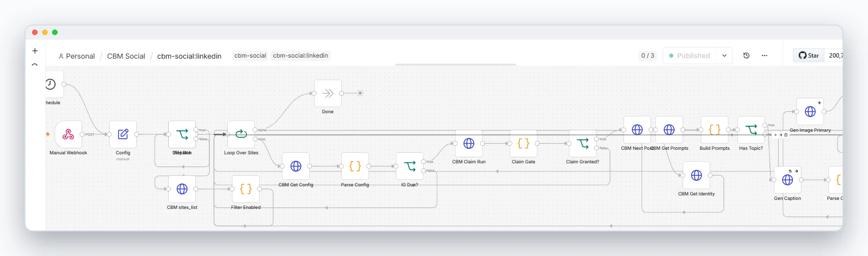Expand the Published dropdown chevron
868x256 pixels.
[x=724, y=56]
